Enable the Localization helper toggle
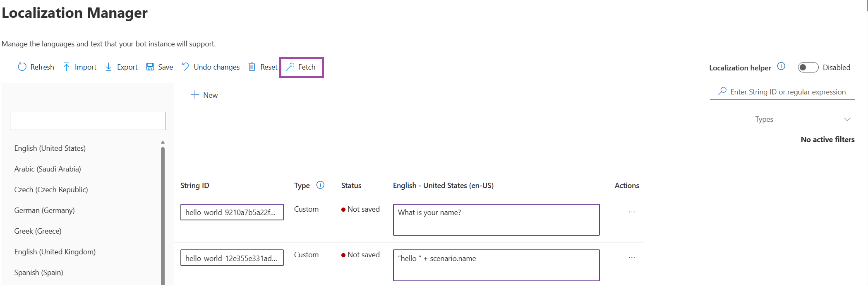This screenshot has height=285, width=868. (808, 68)
